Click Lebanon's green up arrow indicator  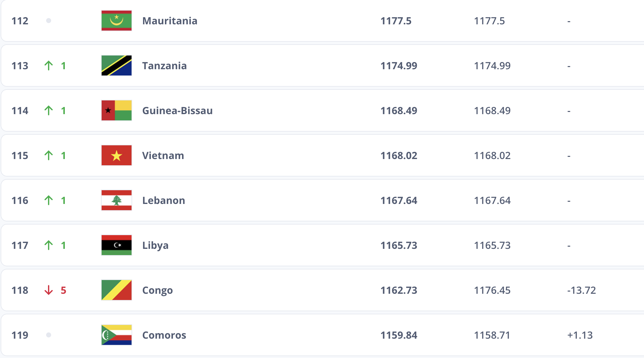[x=49, y=200]
